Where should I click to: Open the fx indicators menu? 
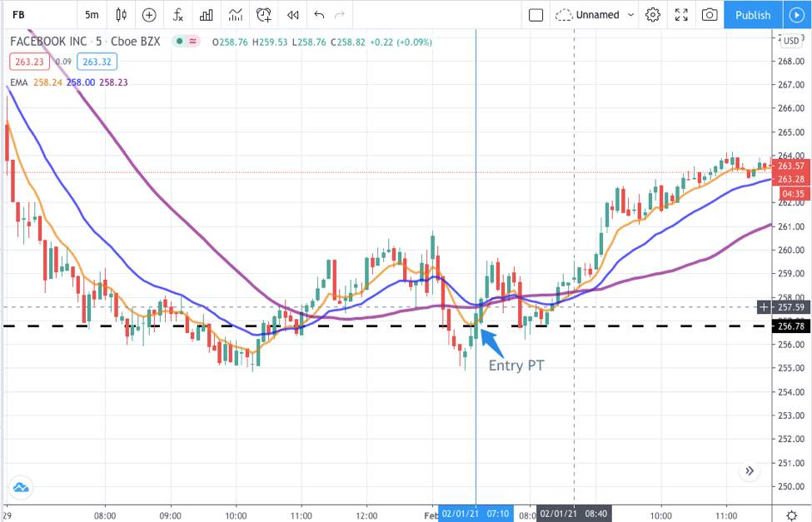177,15
